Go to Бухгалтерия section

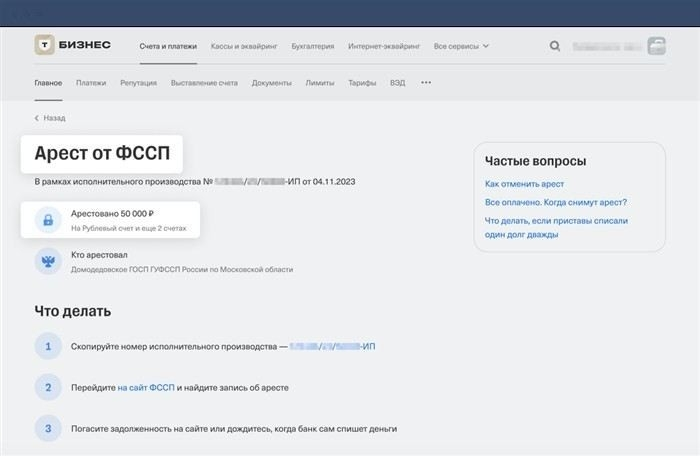click(312, 46)
